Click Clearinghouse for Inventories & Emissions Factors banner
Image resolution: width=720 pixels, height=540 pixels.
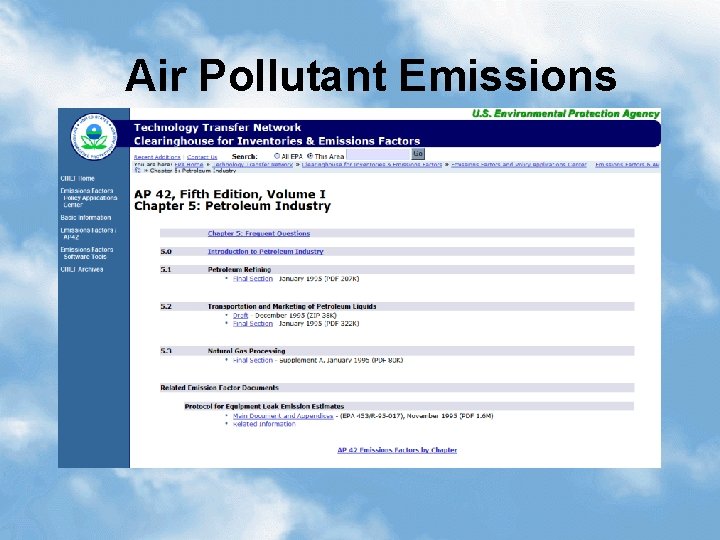pyautogui.click(x=277, y=141)
